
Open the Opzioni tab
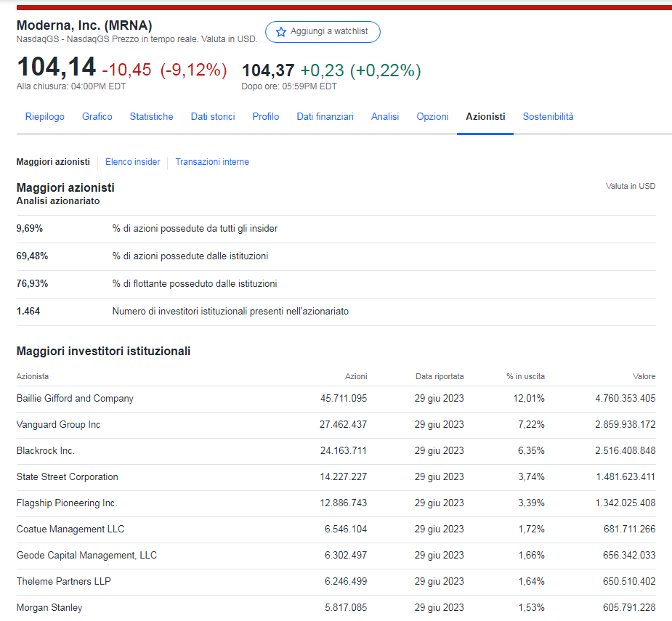[432, 116]
